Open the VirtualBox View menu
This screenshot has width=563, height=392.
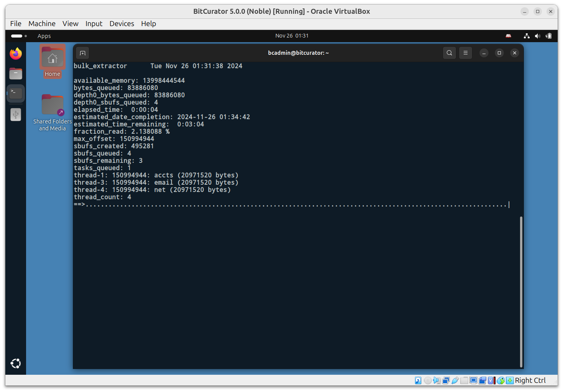(71, 24)
